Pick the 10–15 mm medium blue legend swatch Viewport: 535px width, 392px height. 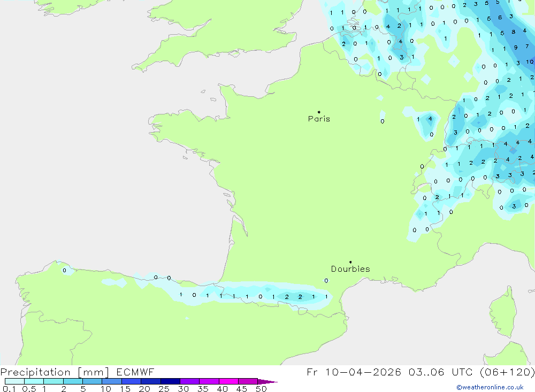click(x=112, y=381)
